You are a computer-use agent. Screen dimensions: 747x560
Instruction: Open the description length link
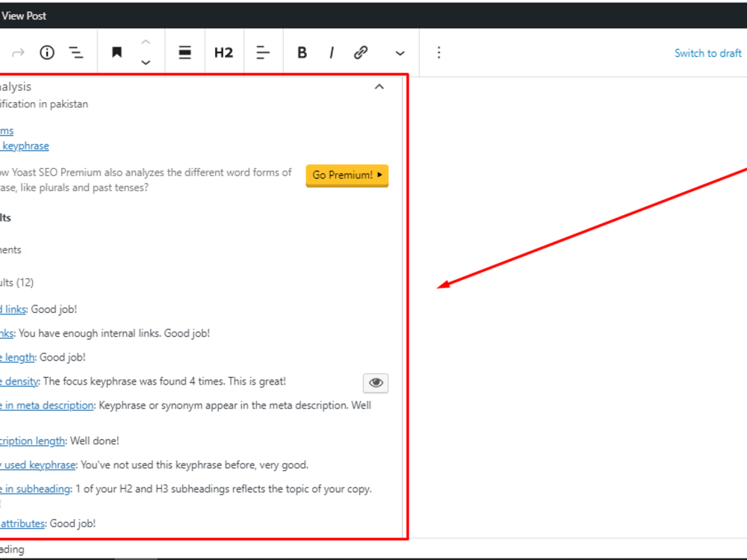[x=32, y=441]
